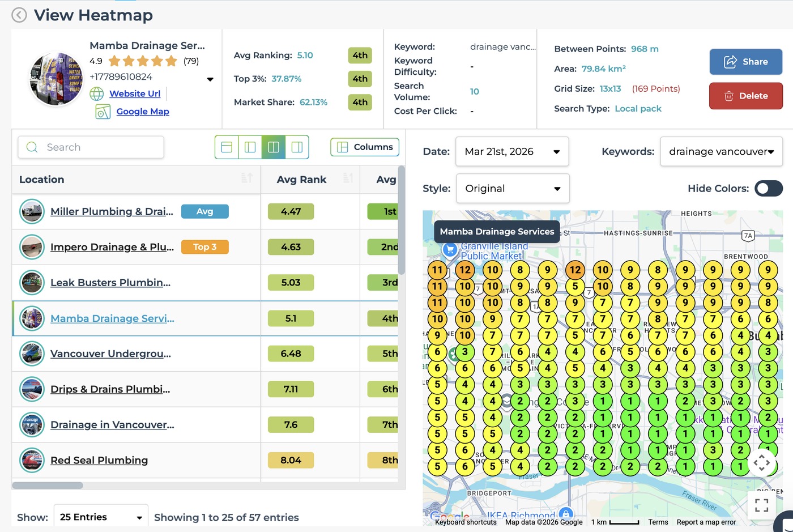The height and width of the screenshot is (532, 793).
Task: Click the Avg badge on Miller Plumbing row
Action: coord(205,211)
